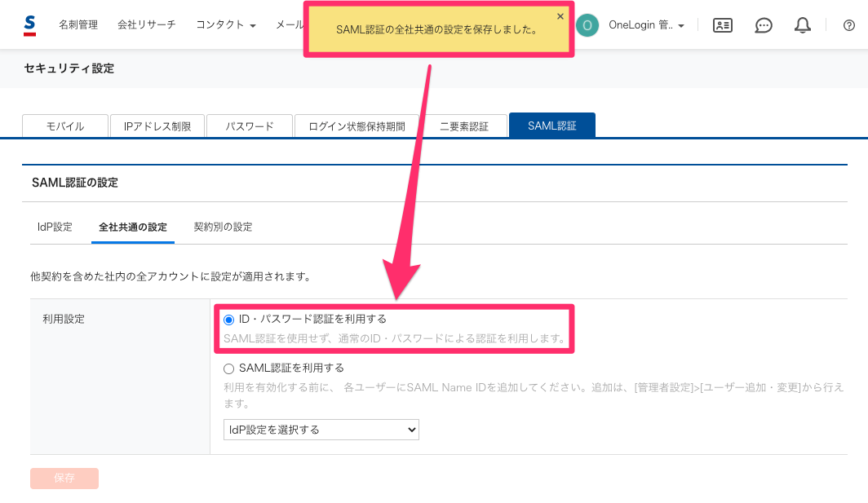The image size is (868, 503).
Task: Expand the コンタクト menu
Action: tap(226, 25)
